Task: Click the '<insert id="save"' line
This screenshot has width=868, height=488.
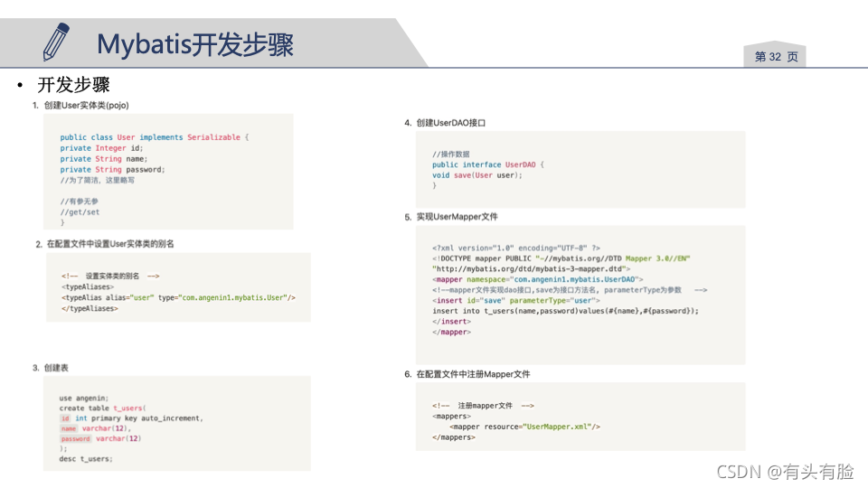Action: click(x=516, y=300)
